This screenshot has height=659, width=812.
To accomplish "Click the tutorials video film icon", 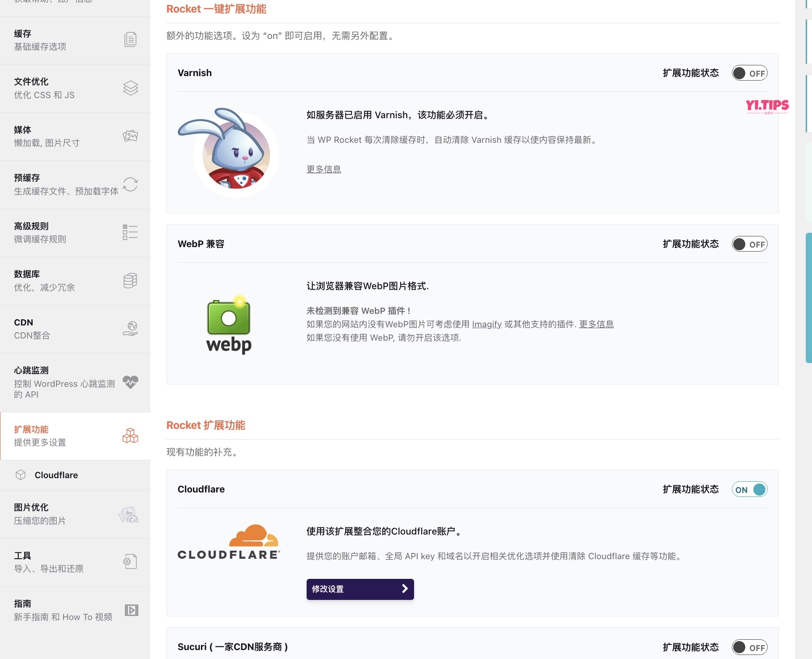I will click(x=132, y=610).
